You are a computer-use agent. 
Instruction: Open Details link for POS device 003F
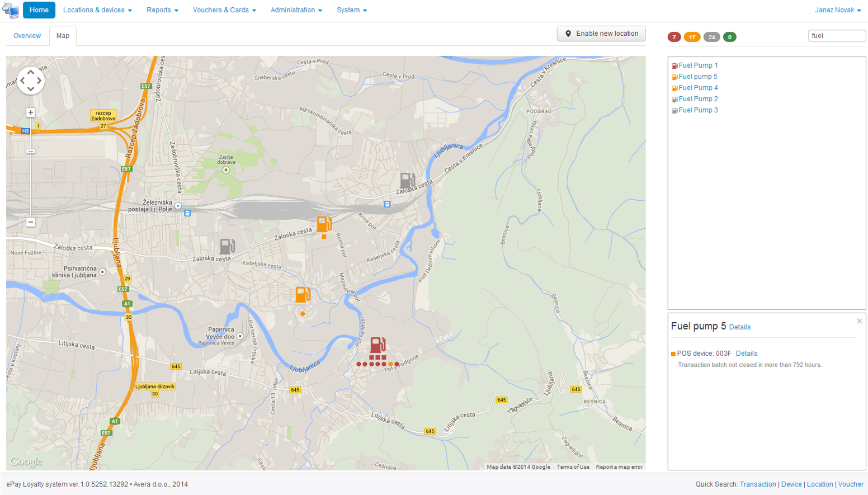747,353
